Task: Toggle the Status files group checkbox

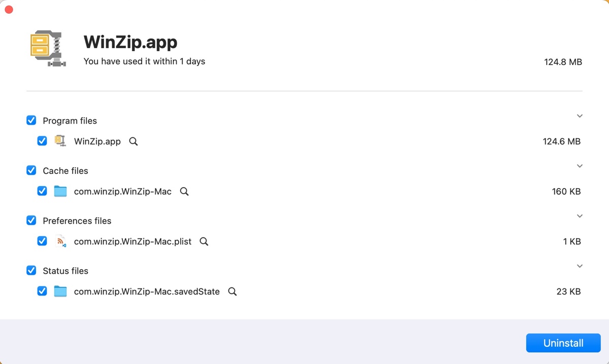Action: (31, 271)
